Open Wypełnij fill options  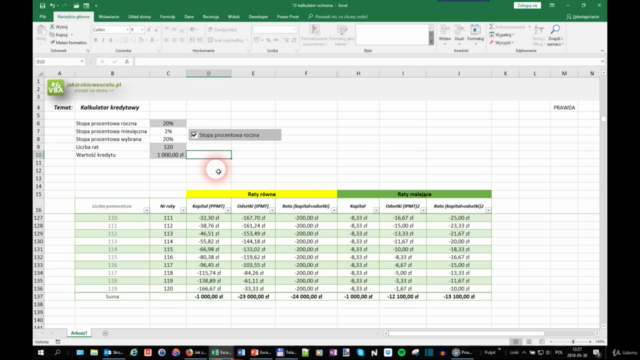pos(502,35)
